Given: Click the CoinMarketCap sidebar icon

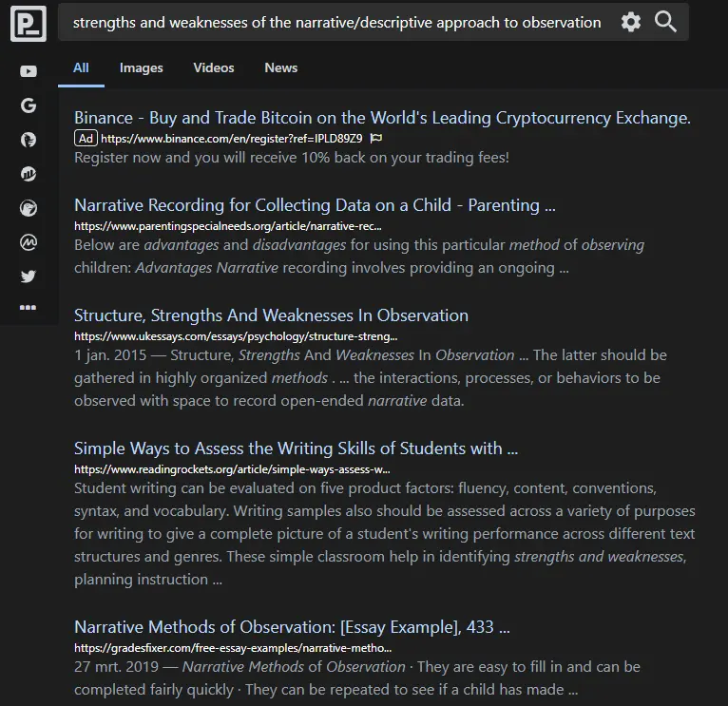Looking at the screenshot, I should pos(29,242).
